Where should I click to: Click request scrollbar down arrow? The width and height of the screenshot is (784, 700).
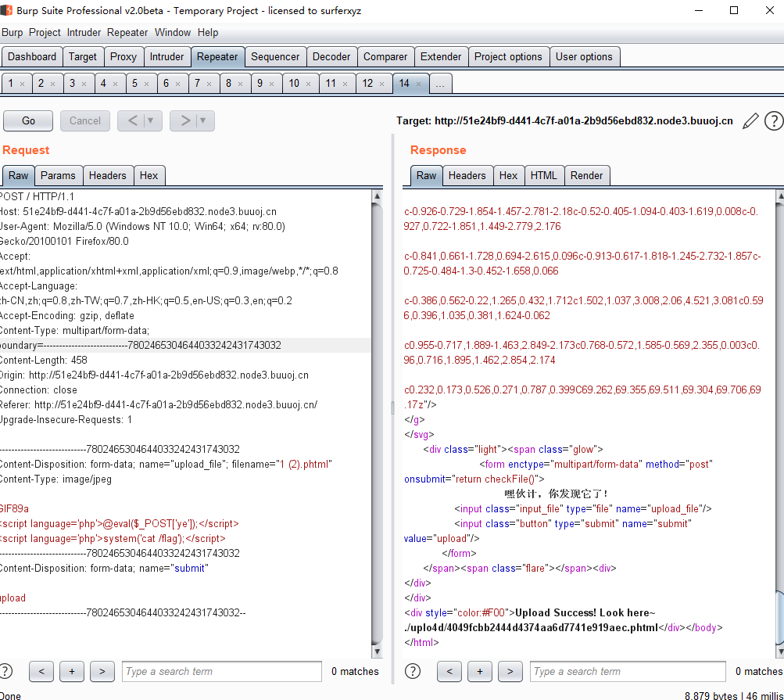(x=377, y=652)
